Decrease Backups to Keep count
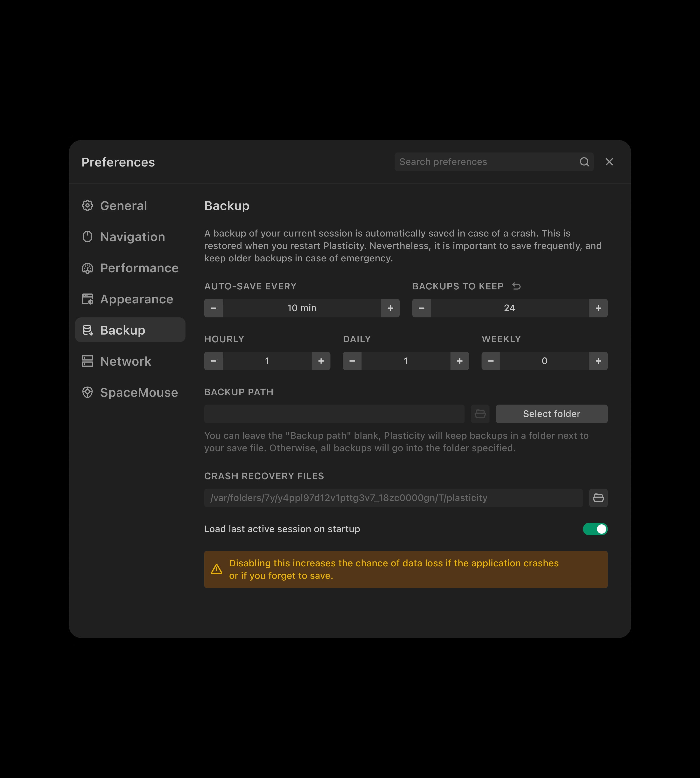The width and height of the screenshot is (700, 778). click(422, 308)
